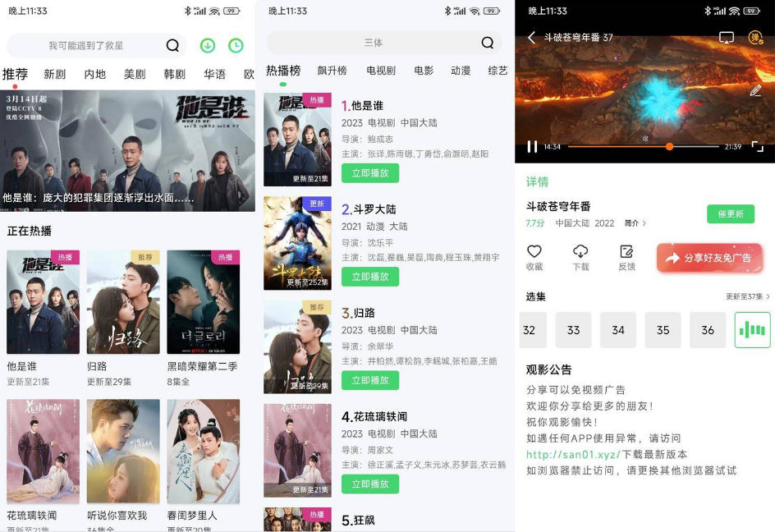Toggle the danmaku bullet-comment icon
This screenshot has height=532, width=775.
click(x=755, y=38)
